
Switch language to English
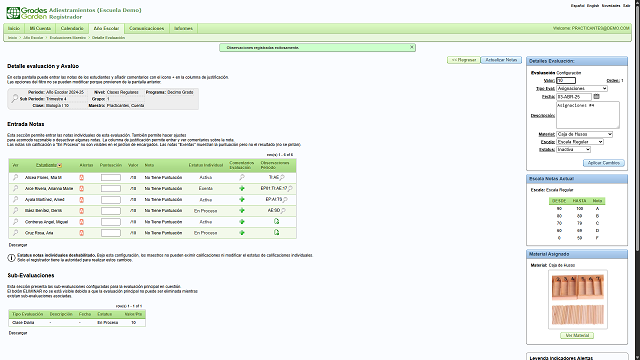tap(593, 6)
